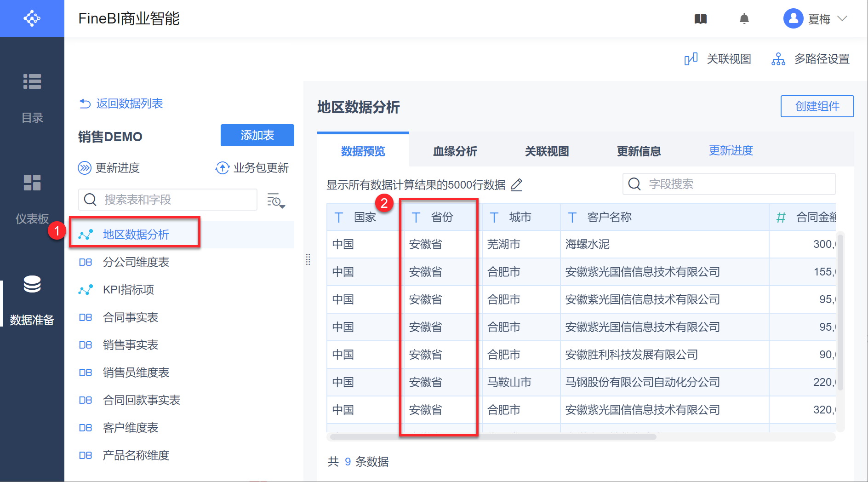
Task: Select KPI指标项 in the table list
Action: click(x=182, y=290)
